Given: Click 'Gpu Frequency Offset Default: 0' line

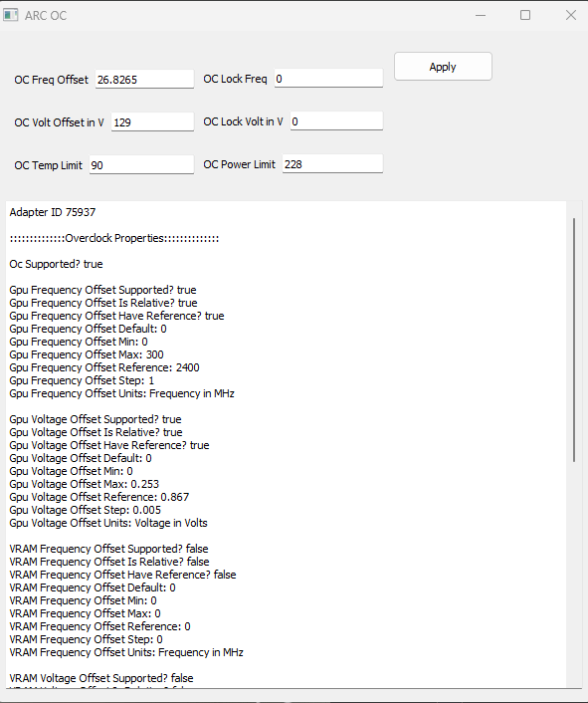Looking at the screenshot, I should tap(88, 329).
